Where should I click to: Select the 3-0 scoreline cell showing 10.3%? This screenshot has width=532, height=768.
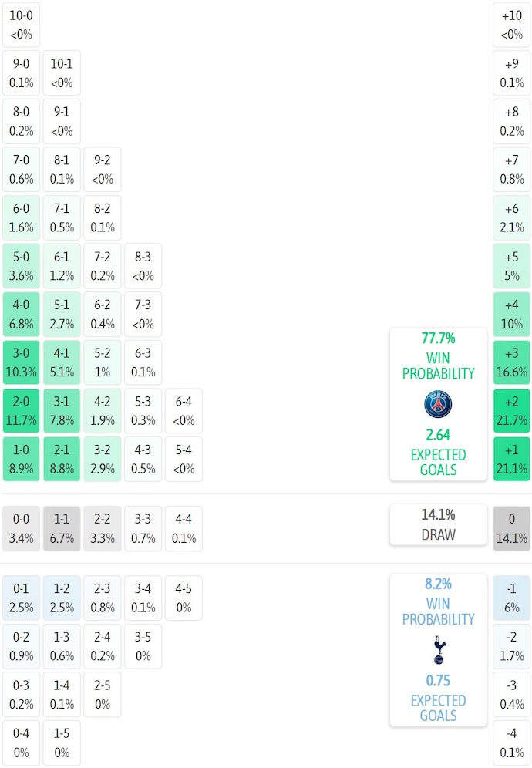tap(22, 362)
